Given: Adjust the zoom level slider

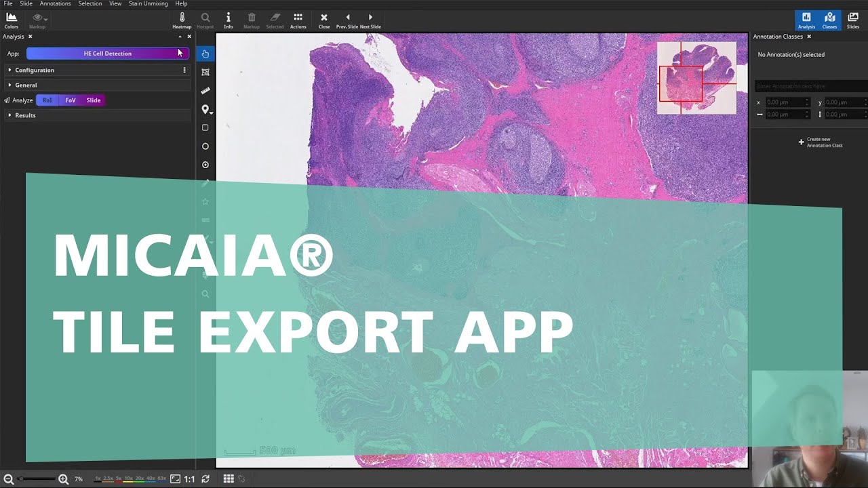Looking at the screenshot, I should (x=36, y=479).
